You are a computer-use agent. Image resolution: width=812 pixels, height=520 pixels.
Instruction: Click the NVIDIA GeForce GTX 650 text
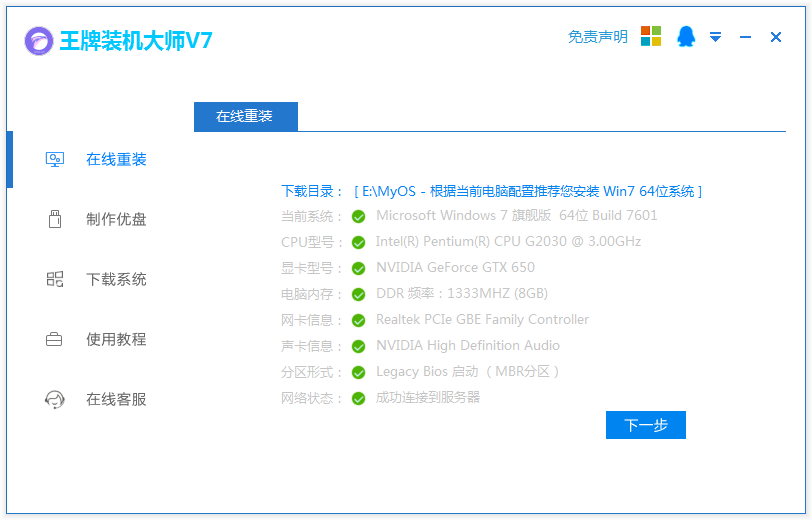[x=455, y=267]
